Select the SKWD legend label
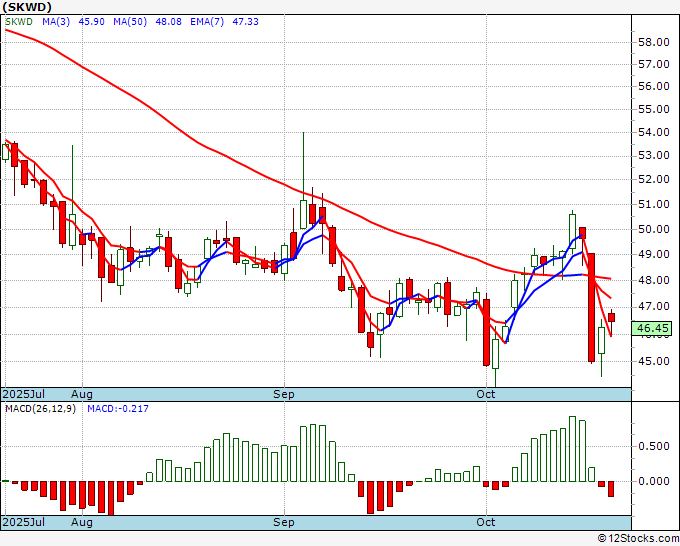This screenshot has width=680, height=546. (19, 22)
